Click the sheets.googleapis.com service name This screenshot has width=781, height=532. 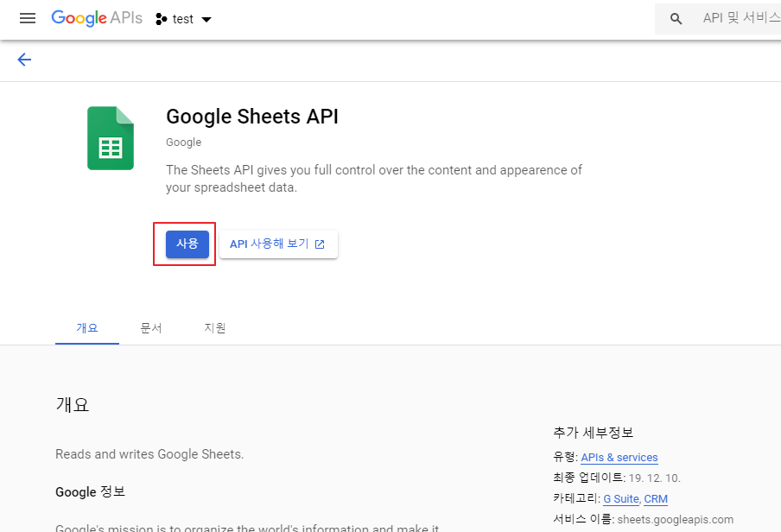click(x=676, y=520)
